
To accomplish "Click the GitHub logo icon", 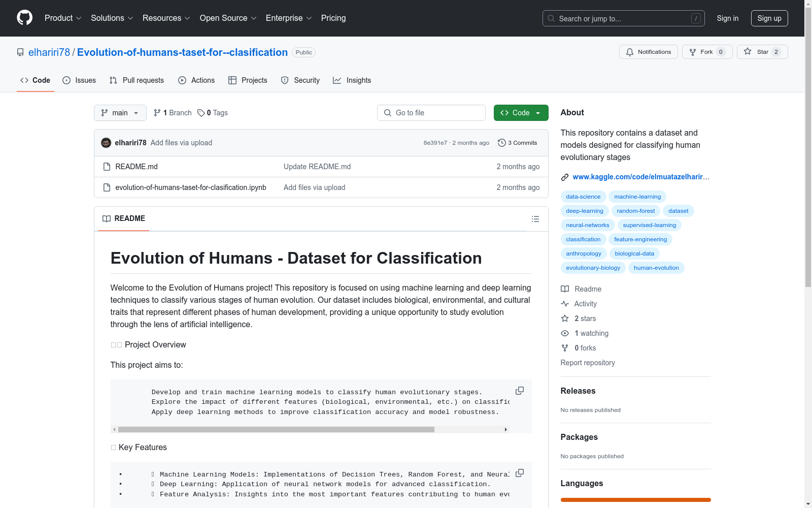I will tap(24, 18).
